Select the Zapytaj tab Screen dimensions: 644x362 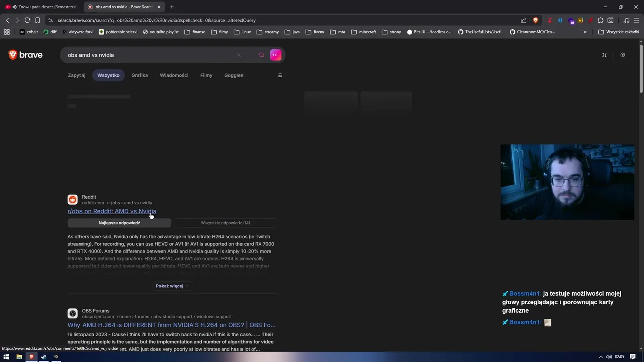[x=76, y=75]
